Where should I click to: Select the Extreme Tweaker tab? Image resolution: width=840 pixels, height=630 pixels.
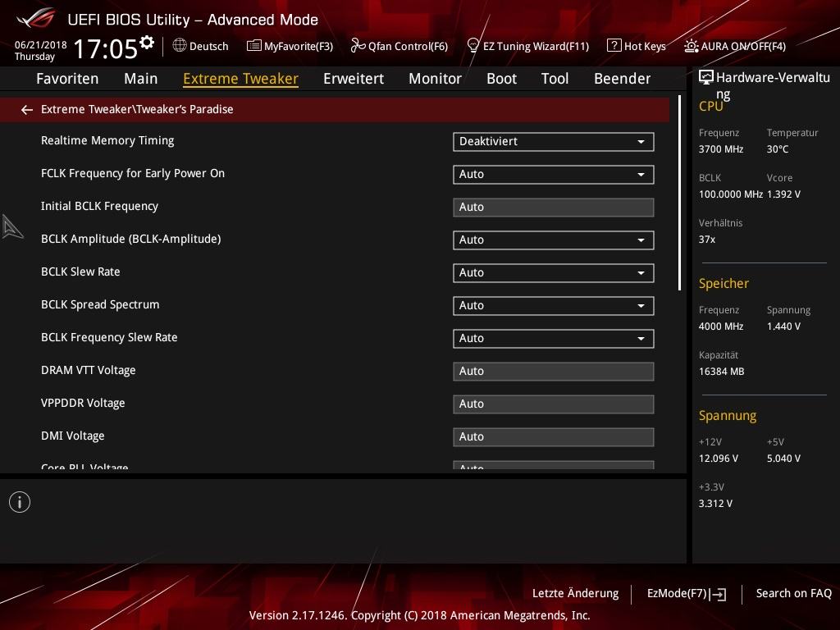[x=240, y=79]
